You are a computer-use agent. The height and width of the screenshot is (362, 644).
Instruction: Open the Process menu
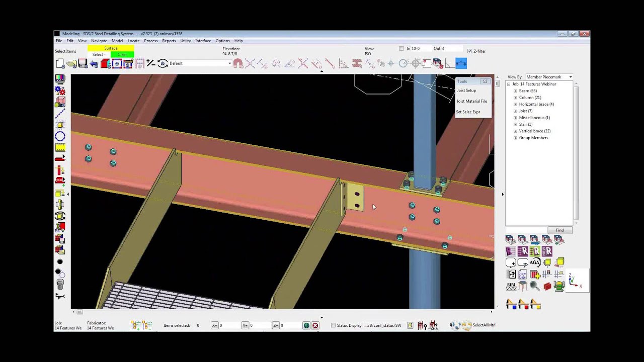click(151, 41)
